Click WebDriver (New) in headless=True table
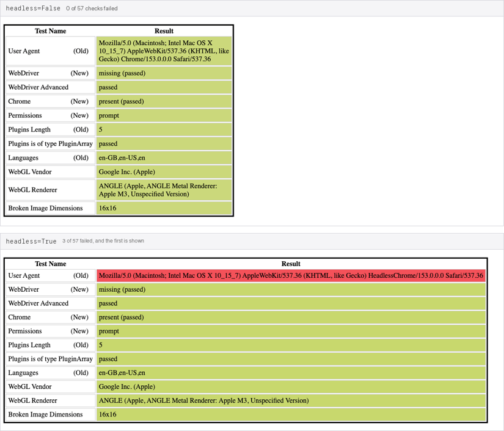The image size is (504, 431). point(51,290)
